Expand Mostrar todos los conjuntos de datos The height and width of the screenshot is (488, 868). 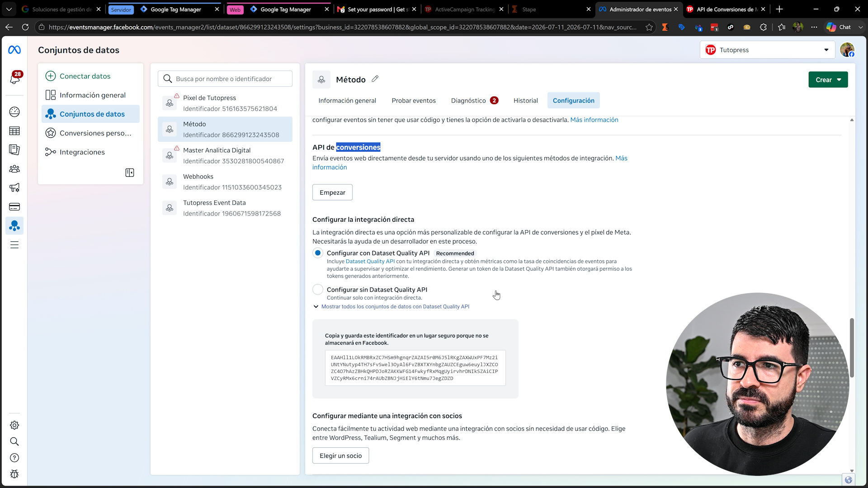(x=392, y=307)
